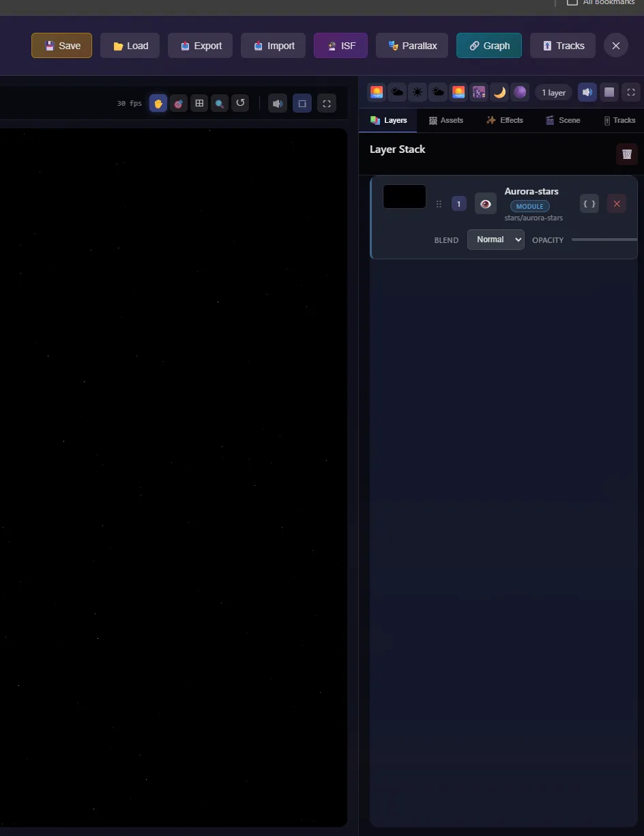Screen dimensions: 644x836
Task: Click the magnifier zoom icon
Action: point(220,104)
